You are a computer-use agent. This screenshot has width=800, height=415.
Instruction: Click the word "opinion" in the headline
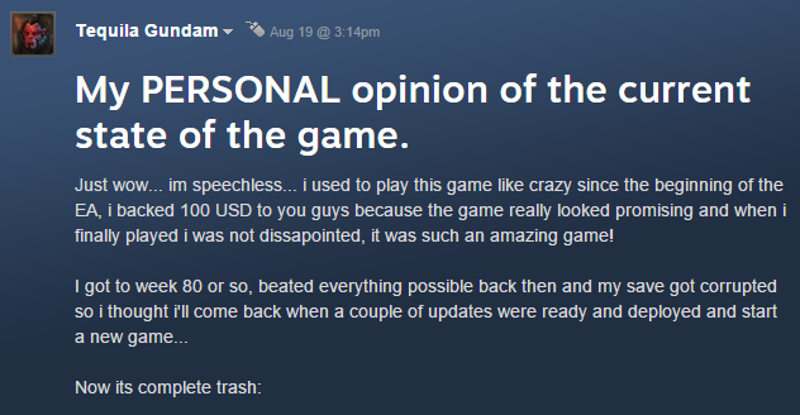419,91
